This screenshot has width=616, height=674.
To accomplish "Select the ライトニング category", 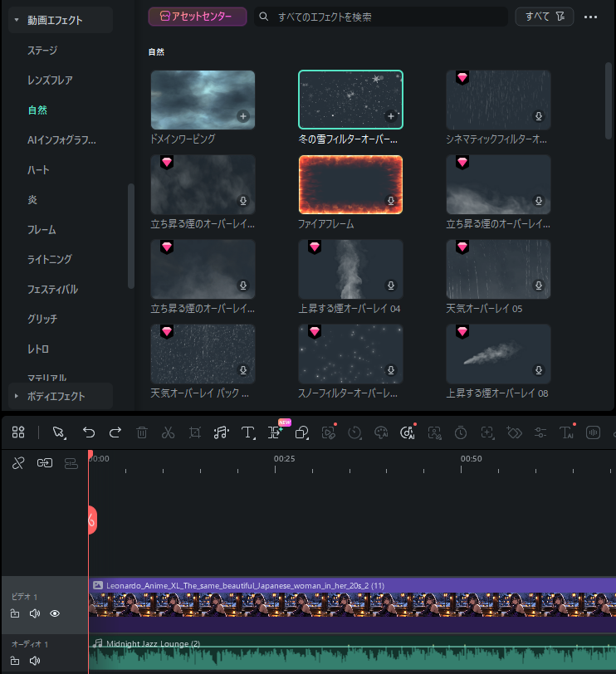I will coord(50,259).
